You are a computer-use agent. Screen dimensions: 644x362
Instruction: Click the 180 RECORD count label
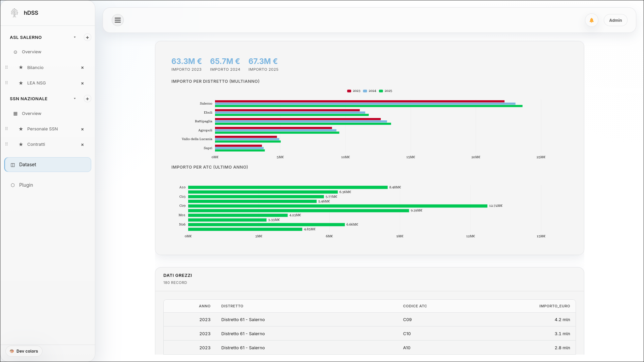click(175, 283)
